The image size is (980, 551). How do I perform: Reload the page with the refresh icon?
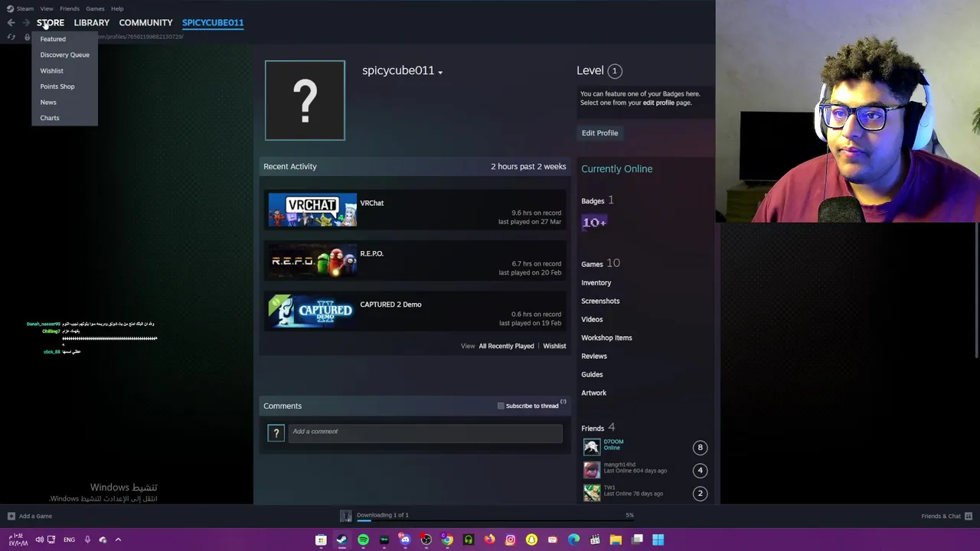11,37
